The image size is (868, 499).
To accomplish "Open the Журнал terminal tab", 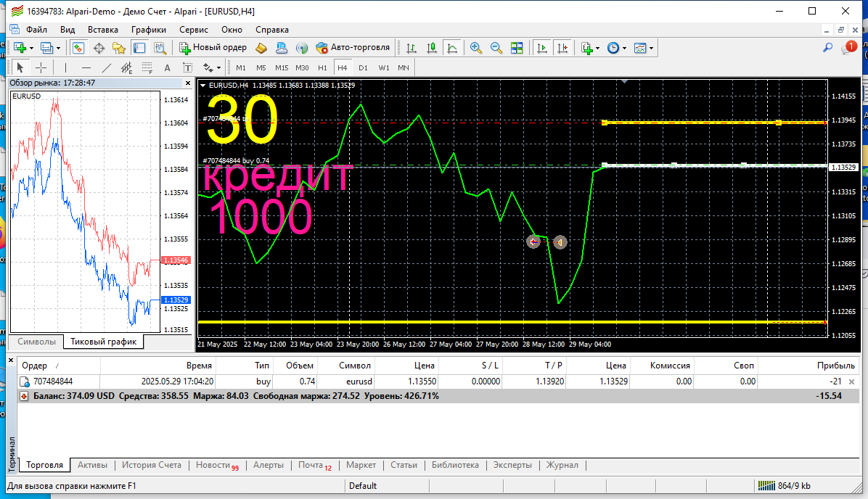I will click(x=562, y=465).
